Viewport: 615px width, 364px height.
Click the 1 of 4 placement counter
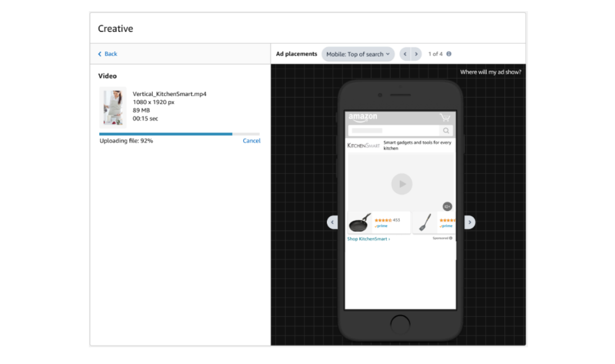(436, 54)
